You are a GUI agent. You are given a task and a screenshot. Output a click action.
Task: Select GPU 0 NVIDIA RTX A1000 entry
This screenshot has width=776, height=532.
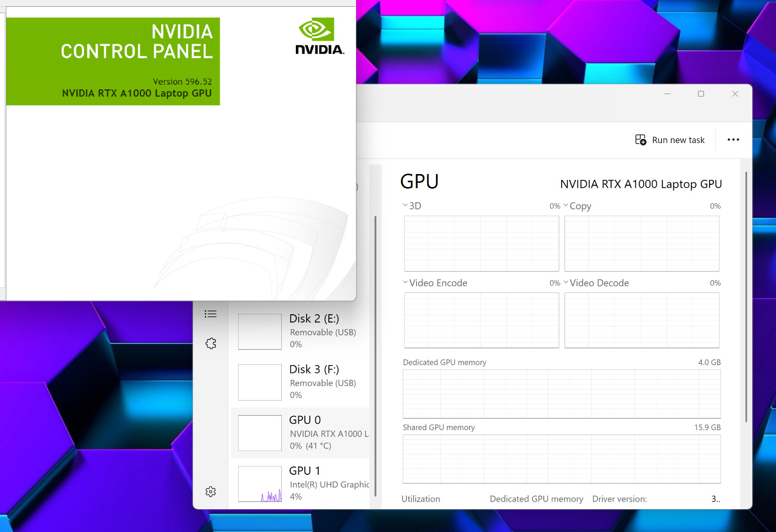click(301, 433)
